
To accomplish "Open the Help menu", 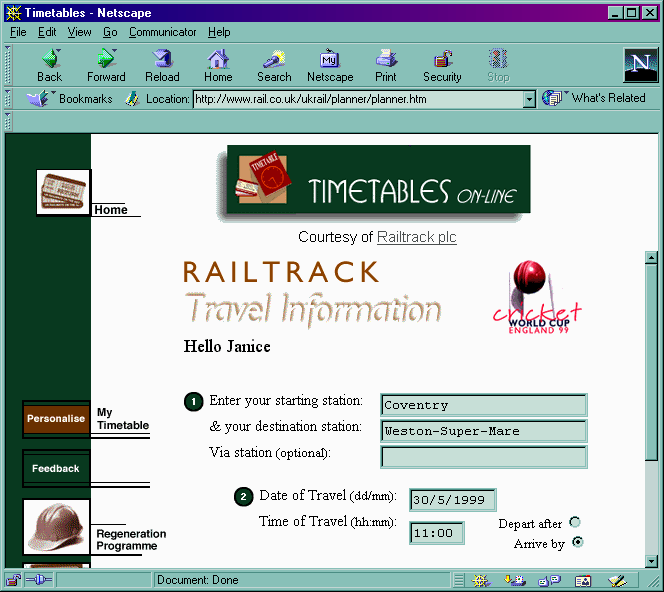I will pyautogui.click(x=219, y=32).
